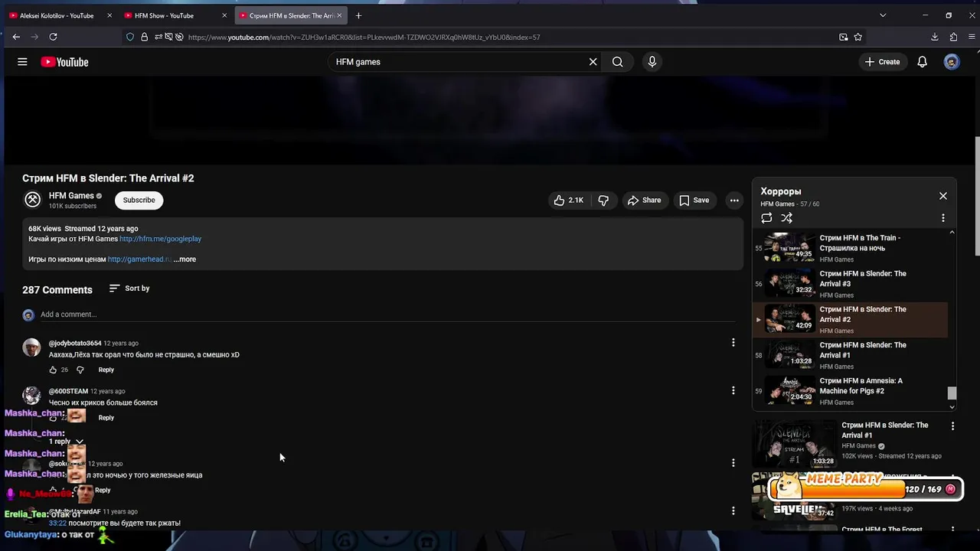Expand the video description with ...more
The height and width of the screenshot is (551, 980).
pos(185,259)
